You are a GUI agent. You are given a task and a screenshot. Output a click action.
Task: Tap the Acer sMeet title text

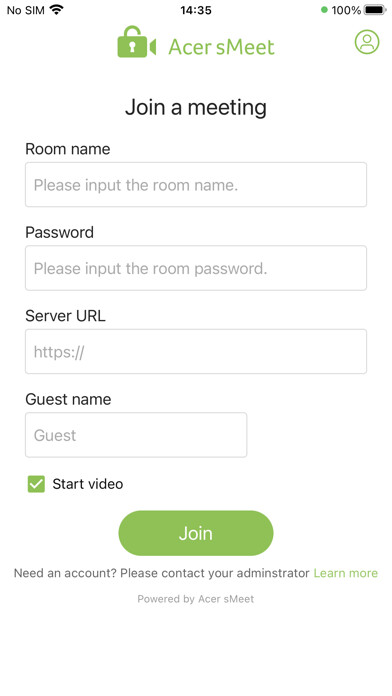(222, 47)
